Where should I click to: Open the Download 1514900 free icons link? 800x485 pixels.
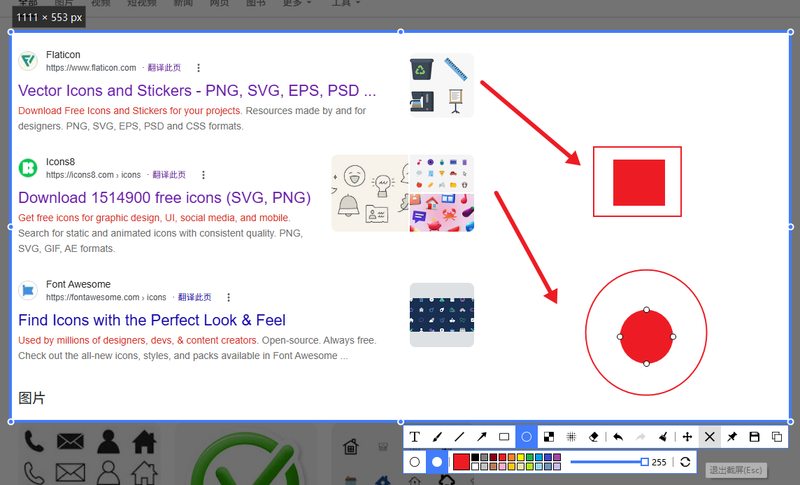(x=164, y=197)
